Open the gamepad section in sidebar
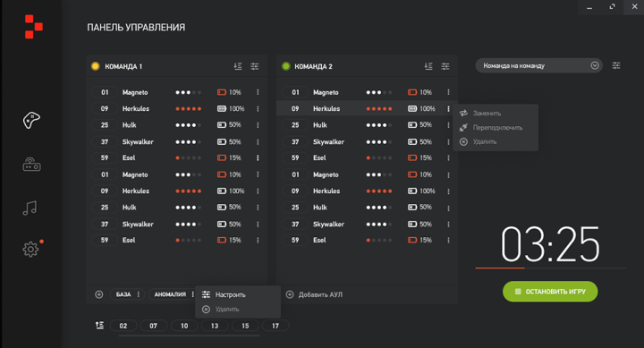The height and width of the screenshot is (348, 644). tap(31, 120)
